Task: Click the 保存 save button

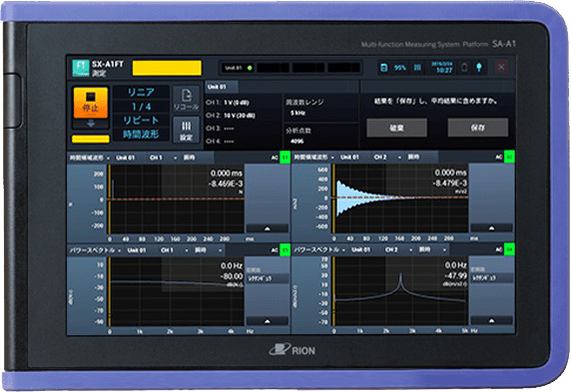Action: point(478,128)
